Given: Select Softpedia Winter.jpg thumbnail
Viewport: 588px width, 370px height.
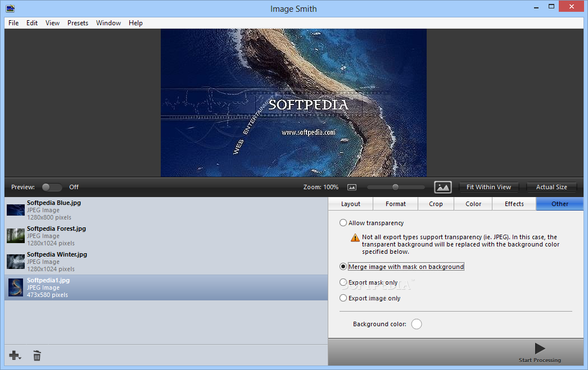Looking at the screenshot, I should (16, 262).
